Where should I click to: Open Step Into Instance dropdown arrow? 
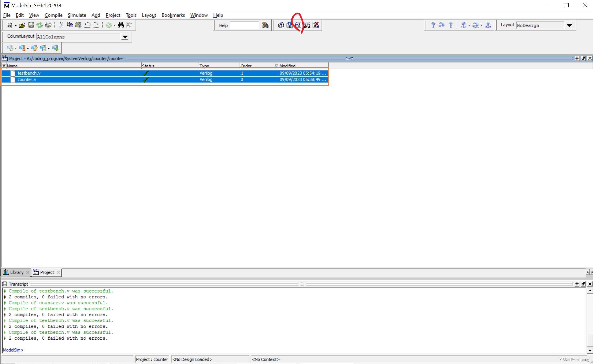pos(469,26)
